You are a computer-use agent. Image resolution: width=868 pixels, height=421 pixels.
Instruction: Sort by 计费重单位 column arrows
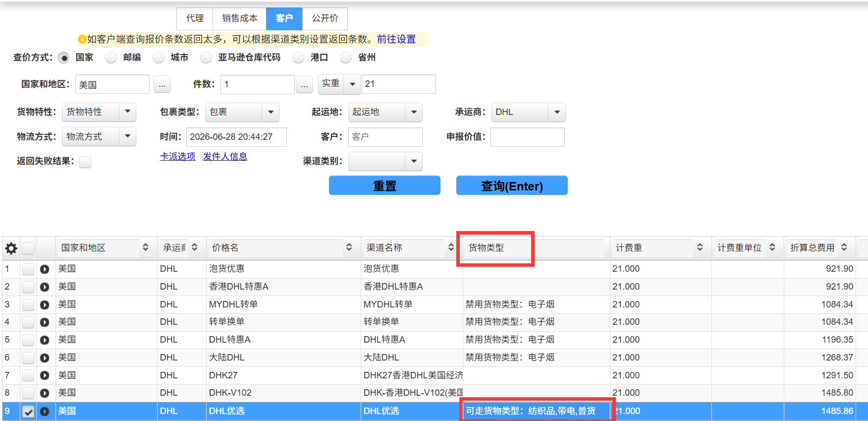click(772, 247)
